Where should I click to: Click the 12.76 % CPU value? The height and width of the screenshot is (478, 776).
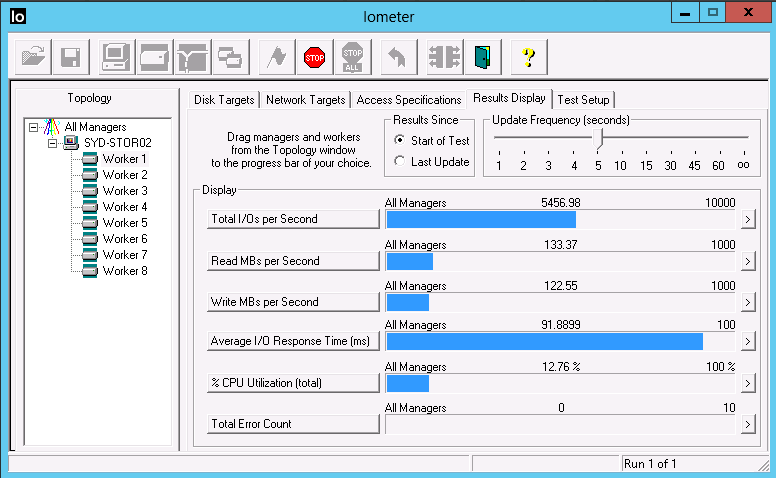tap(561, 367)
